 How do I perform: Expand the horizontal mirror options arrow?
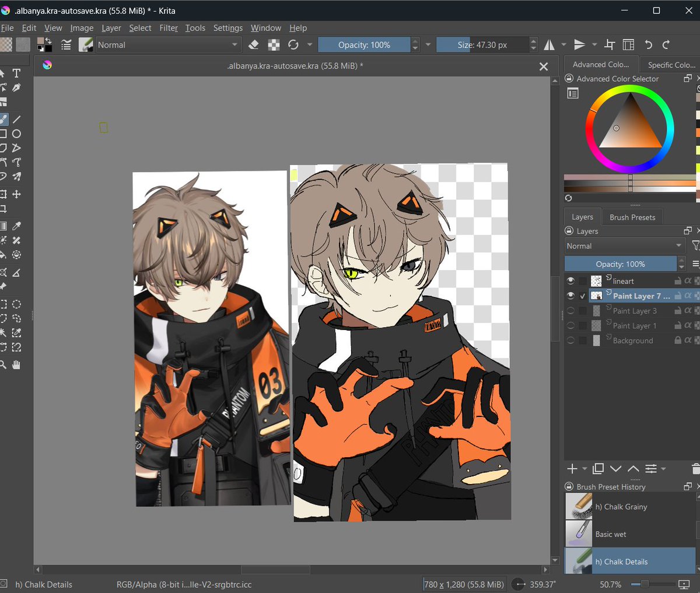tap(563, 45)
